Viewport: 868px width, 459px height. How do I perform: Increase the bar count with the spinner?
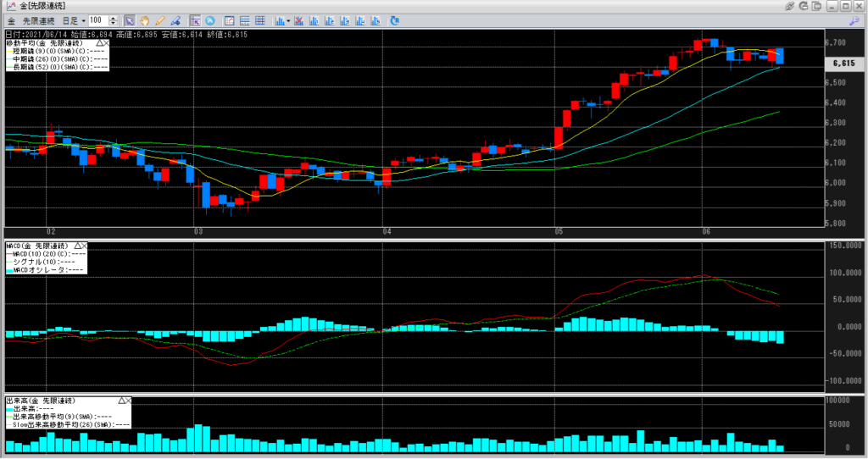(116, 17)
